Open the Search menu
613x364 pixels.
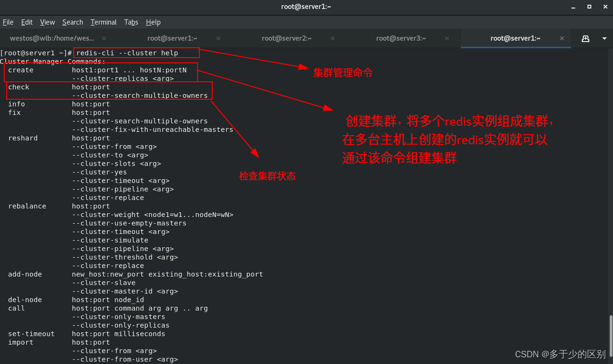click(72, 22)
